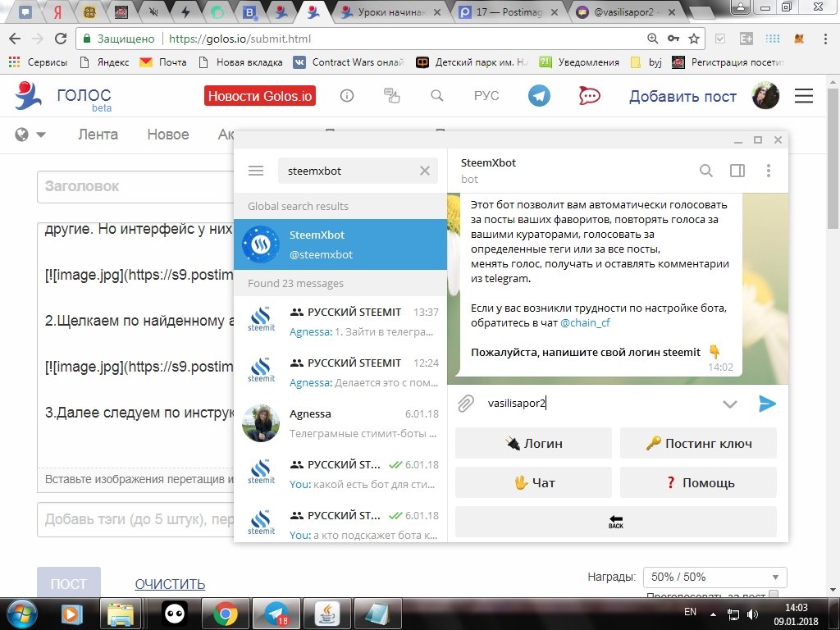Open the Сервисы apps bookmark
This screenshot has height=630, width=840.
[x=38, y=62]
